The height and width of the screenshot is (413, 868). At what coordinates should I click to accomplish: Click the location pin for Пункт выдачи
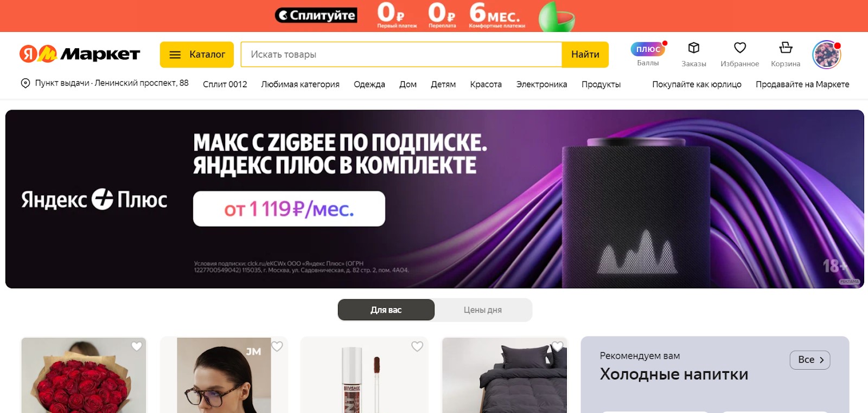[x=25, y=83]
